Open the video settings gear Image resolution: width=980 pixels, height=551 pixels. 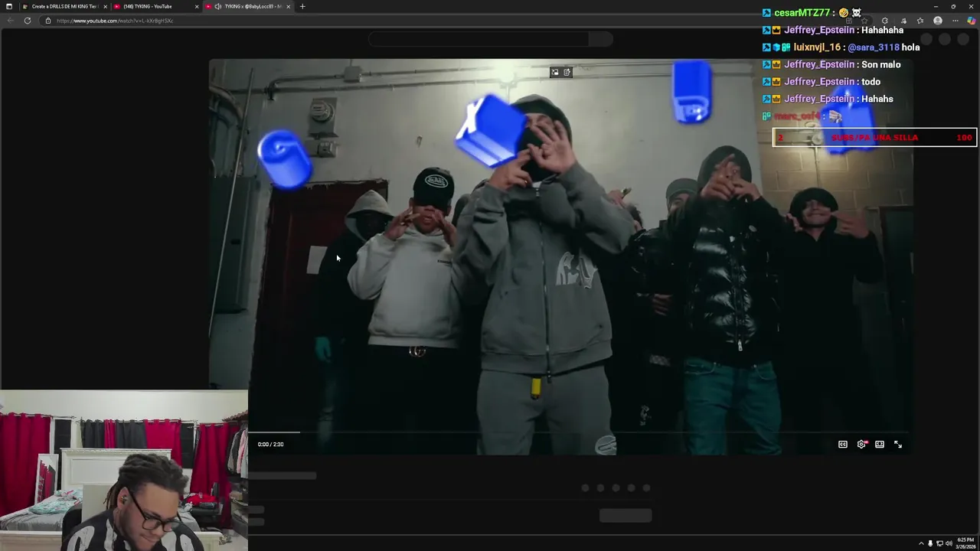861,445
